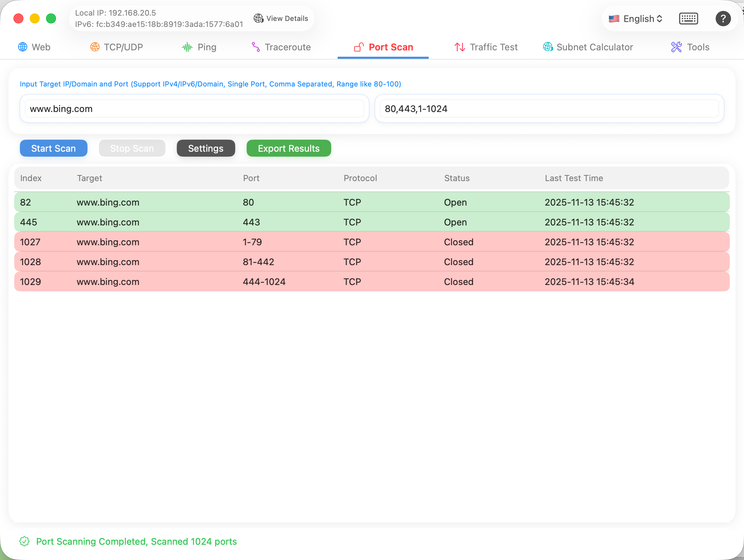Open the on-screen keyboard icon
The width and height of the screenshot is (744, 560).
pos(688,18)
